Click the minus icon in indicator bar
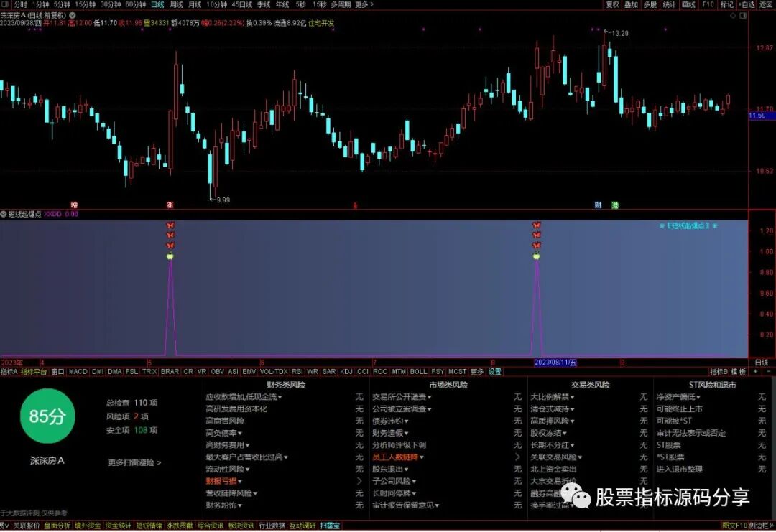 point(769,371)
